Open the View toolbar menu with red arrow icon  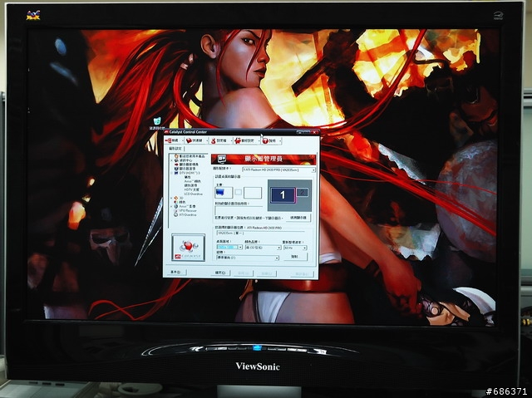click(173, 140)
